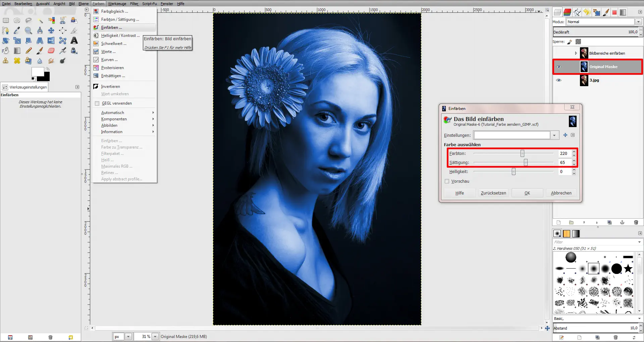Hide the 3.jpg layer

(559, 80)
